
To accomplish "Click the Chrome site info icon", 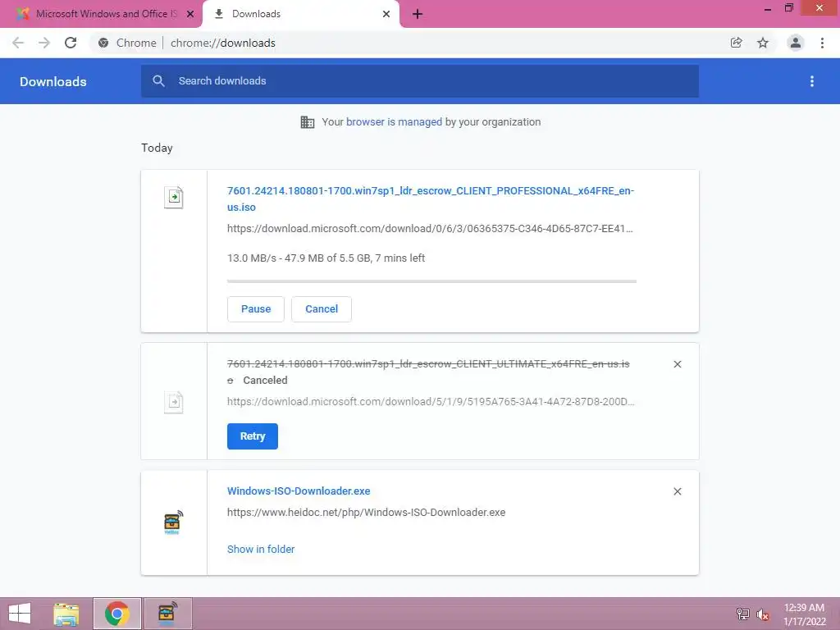I will 103,43.
